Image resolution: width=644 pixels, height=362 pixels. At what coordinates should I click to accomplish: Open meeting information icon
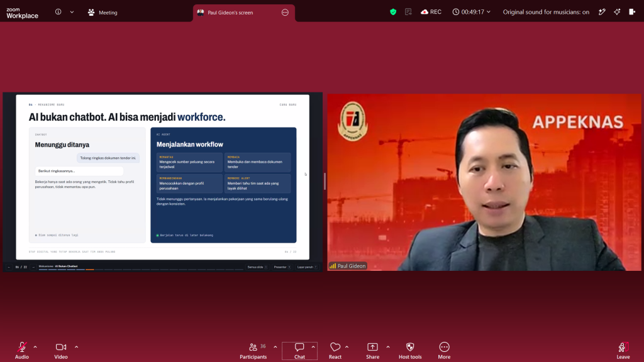tap(58, 12)
